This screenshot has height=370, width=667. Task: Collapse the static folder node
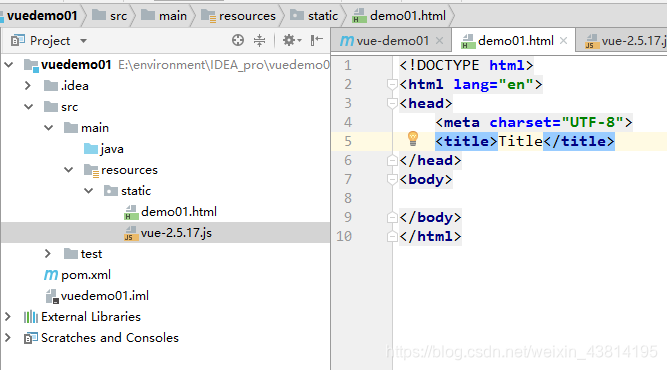click(88, 191)
